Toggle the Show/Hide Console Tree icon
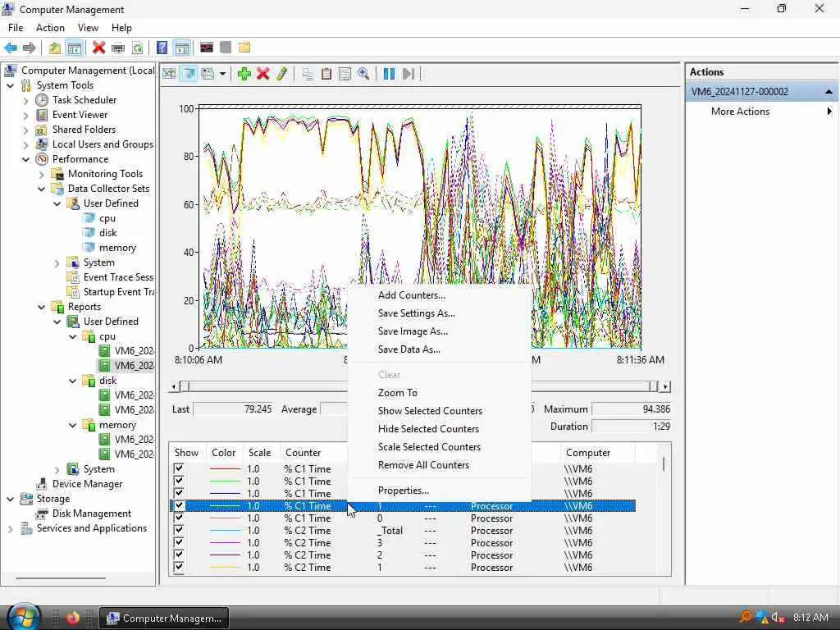Viewport: 840px width, 630px height. click(75, 48)
